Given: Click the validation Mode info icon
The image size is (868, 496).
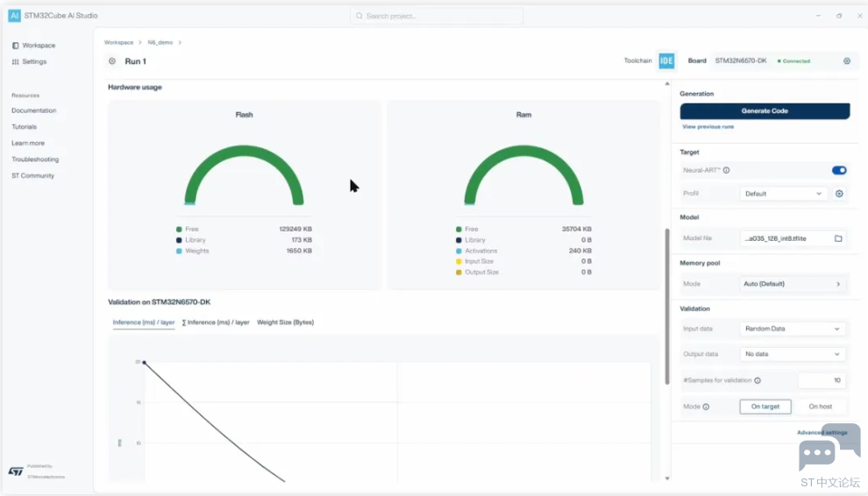Looking at the screenshot, I should click(706, 407).
